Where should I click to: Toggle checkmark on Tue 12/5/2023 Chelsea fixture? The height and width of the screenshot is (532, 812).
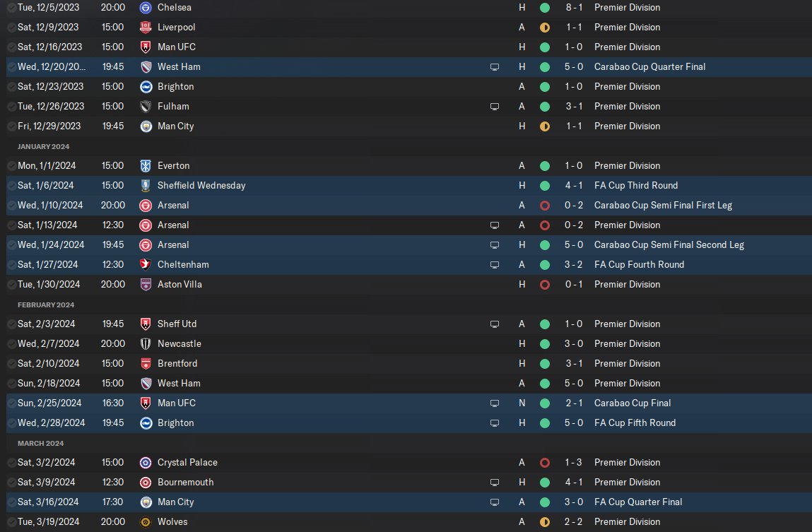11,8
